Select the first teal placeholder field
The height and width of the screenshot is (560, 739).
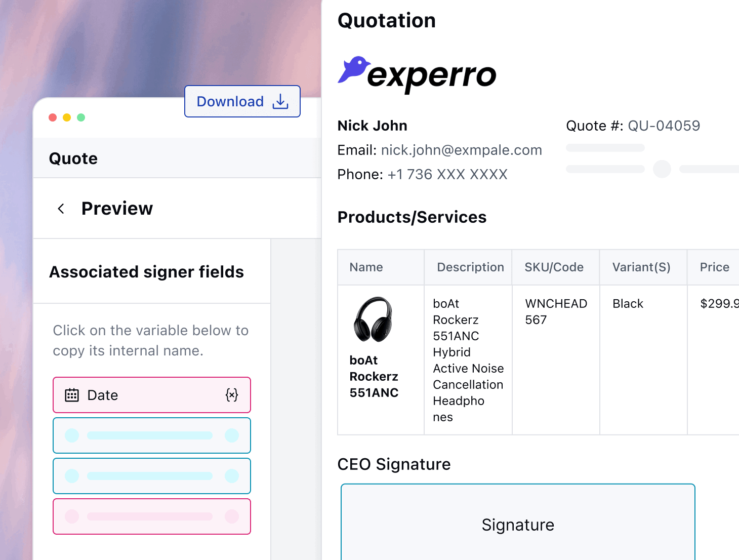point(152,435)
